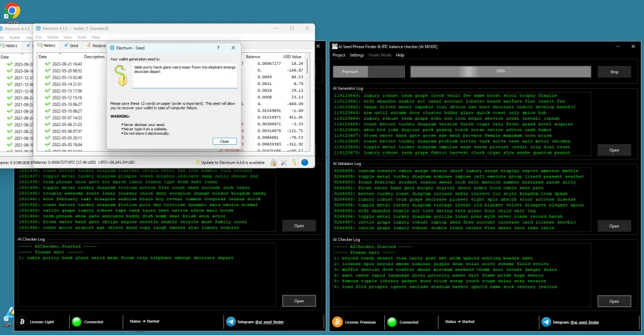644x335 pixels.
Task: Click the Telegram icon in right window
Action: click(x=545, y=322)
